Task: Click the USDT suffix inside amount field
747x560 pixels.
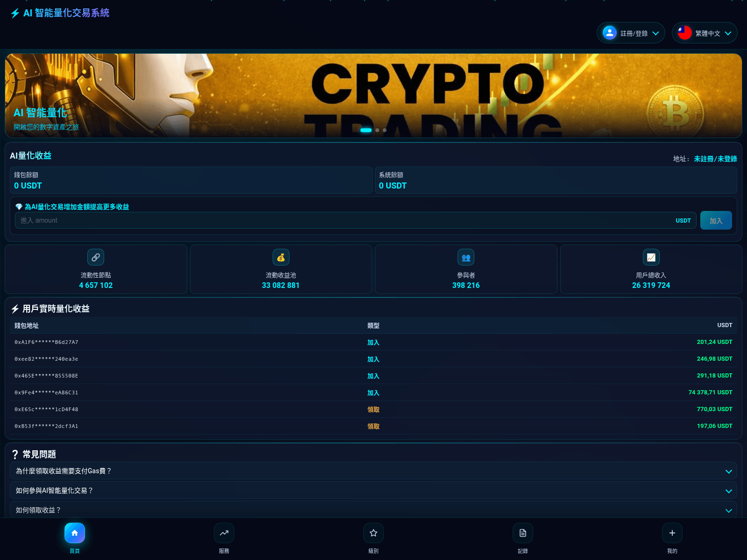Action: click(x=683, y=221)
